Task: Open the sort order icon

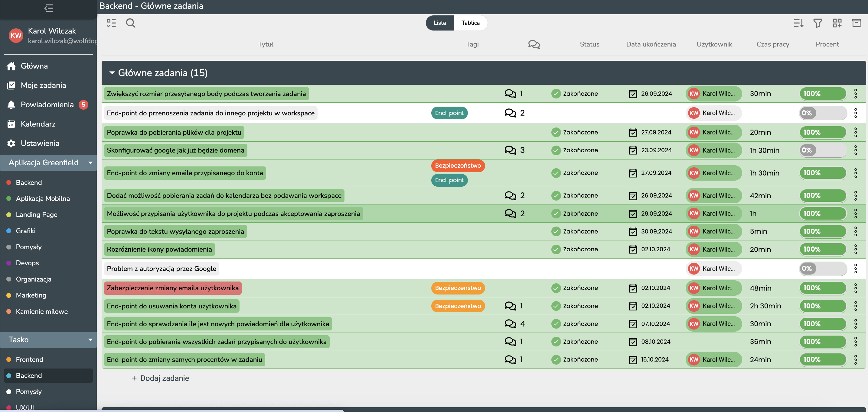Action: point(798,23)
